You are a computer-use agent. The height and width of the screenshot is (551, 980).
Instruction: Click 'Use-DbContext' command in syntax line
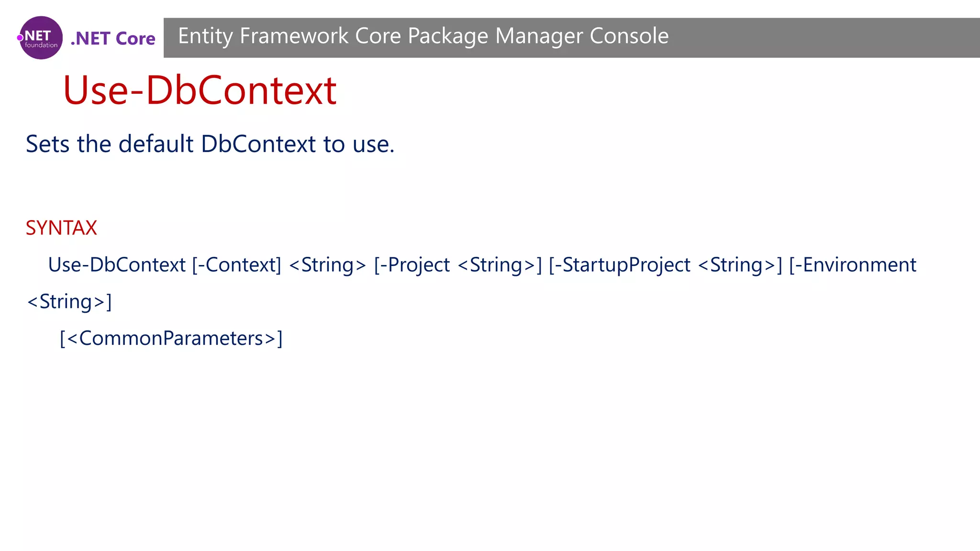[x=117, y=265]
